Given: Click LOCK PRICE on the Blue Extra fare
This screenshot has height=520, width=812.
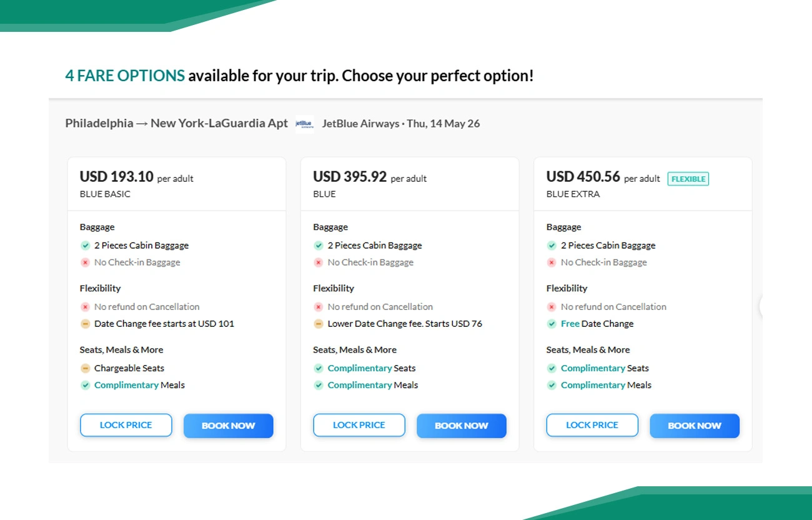Looking at the screenshot, I should point(592,425).
